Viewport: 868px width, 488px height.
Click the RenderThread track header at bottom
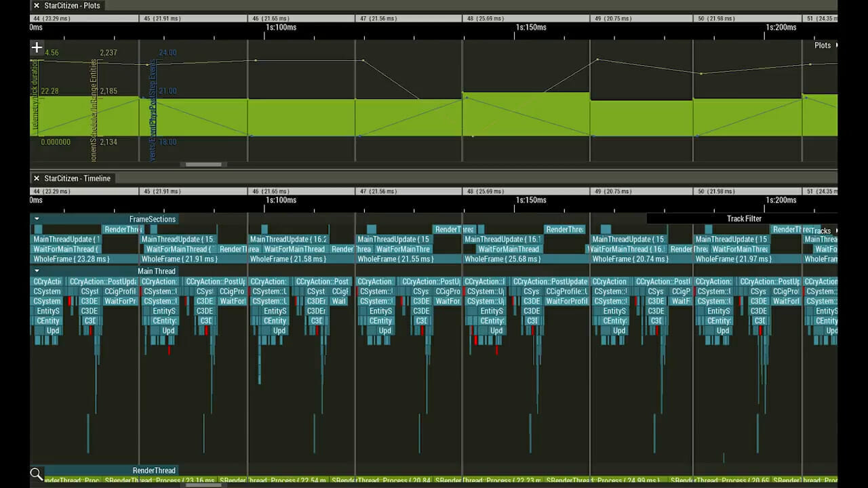tap(104, 470)
